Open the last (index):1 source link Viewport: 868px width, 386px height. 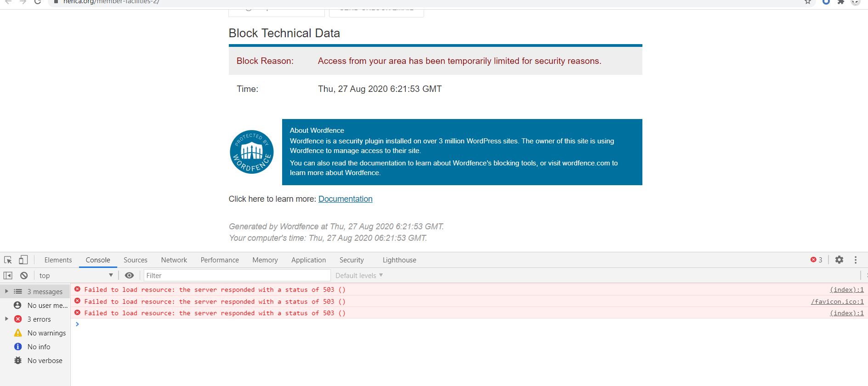pyautogui.click(x=846, y=313)
